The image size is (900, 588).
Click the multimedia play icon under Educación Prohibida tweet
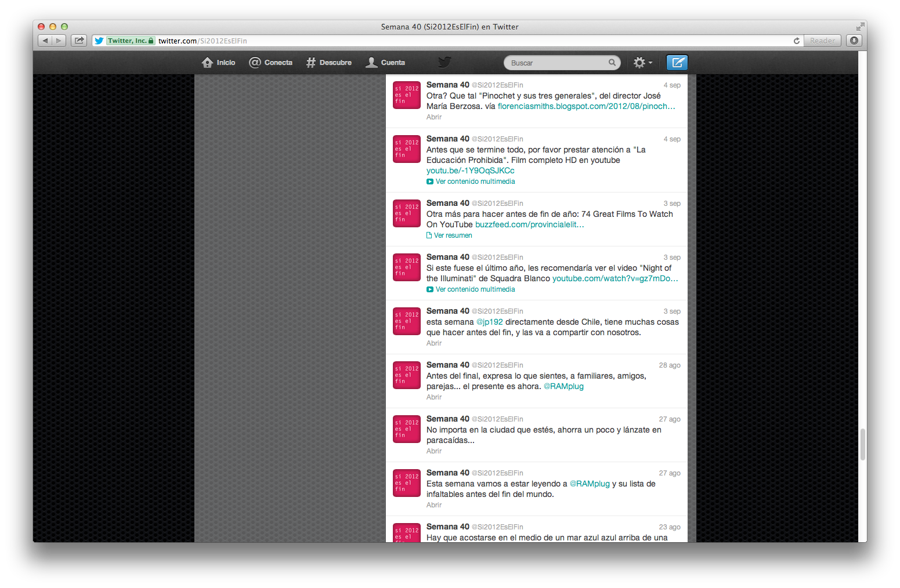430,182
